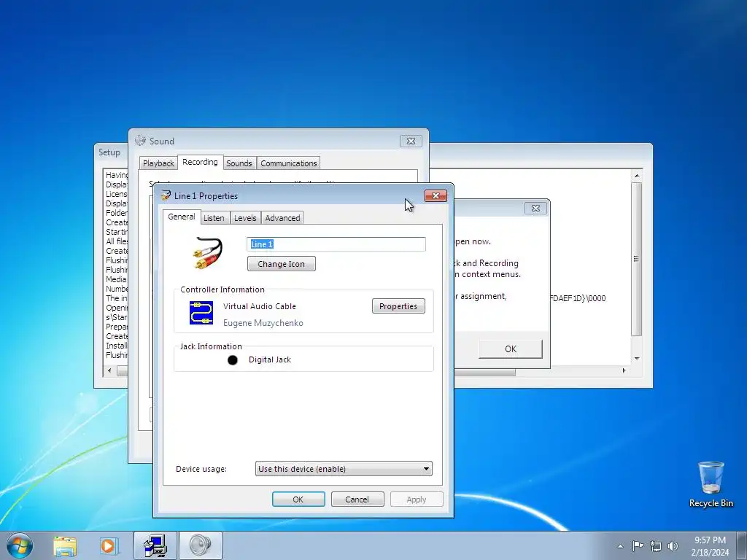Image resolution: width=747 pixels, height=560 pixels.
Task: Switch to the Levels tab
Action: (x=245, y=217)
